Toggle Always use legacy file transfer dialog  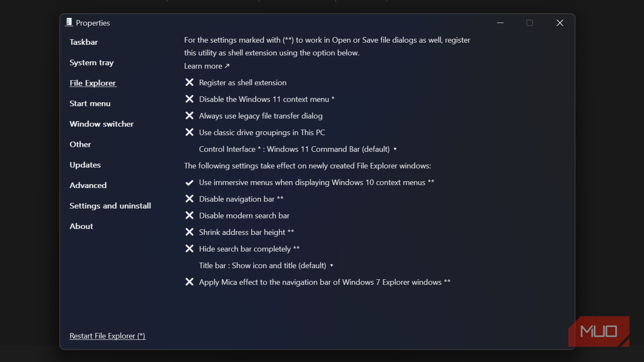click(x=260, y=116)
